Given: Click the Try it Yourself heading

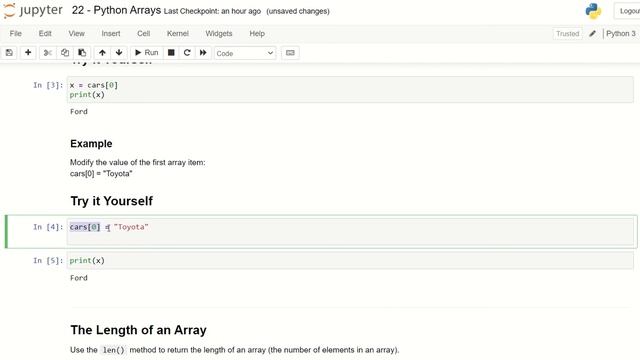Looking at the screenshot, I should 111,201.
